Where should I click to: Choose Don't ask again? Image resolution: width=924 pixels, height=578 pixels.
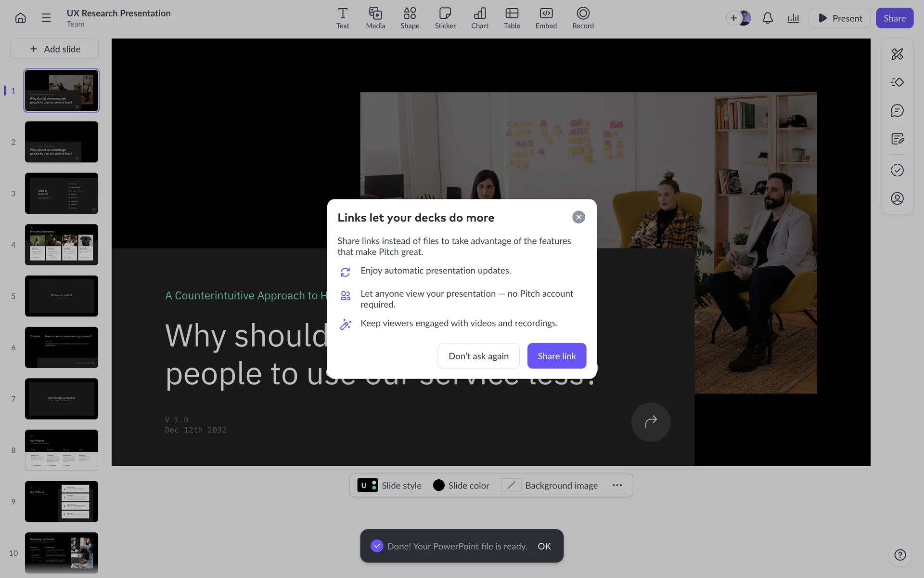coord(478,356)
